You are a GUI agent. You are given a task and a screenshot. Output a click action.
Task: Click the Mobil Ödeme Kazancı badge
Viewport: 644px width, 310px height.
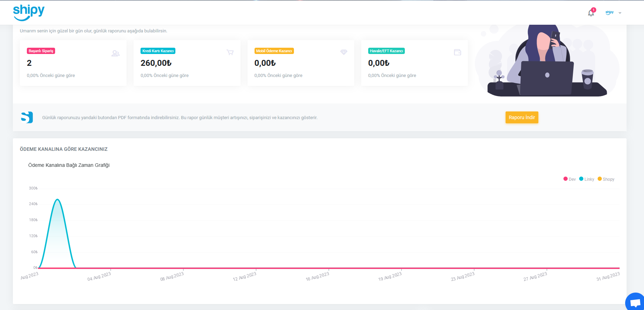pyautogui.click(x=274, y=51)
